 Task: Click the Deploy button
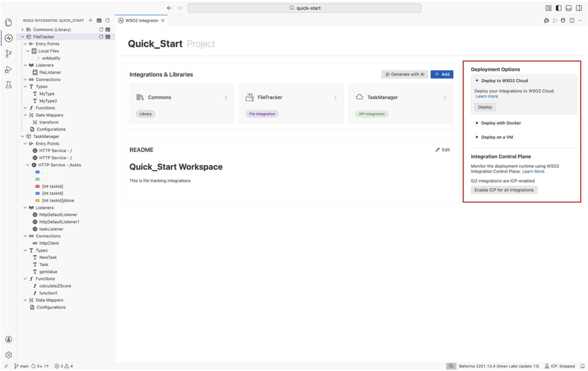pos(485,107)
